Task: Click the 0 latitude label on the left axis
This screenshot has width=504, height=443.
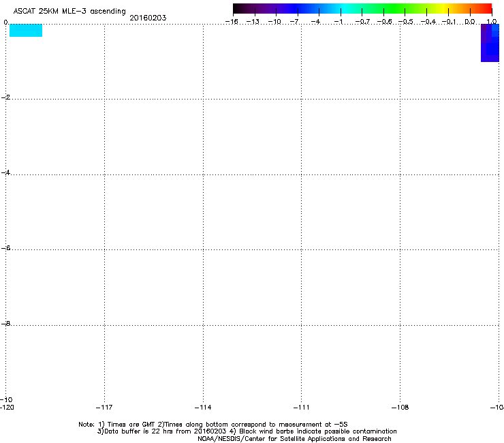Action: click(5, 22)
